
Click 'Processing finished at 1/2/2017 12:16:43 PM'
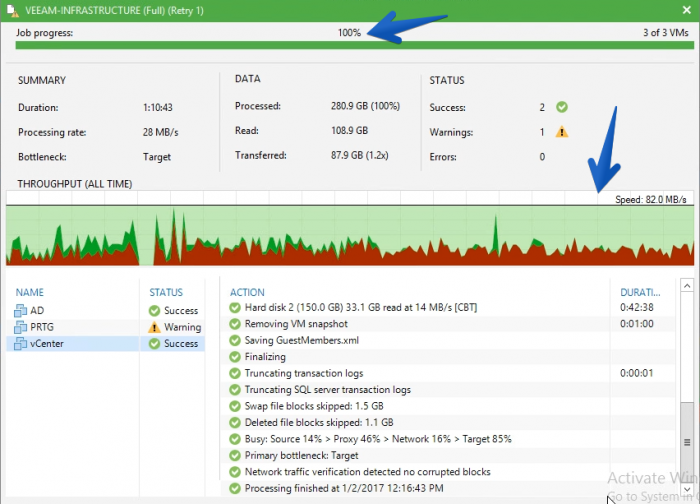coord(344,488)
